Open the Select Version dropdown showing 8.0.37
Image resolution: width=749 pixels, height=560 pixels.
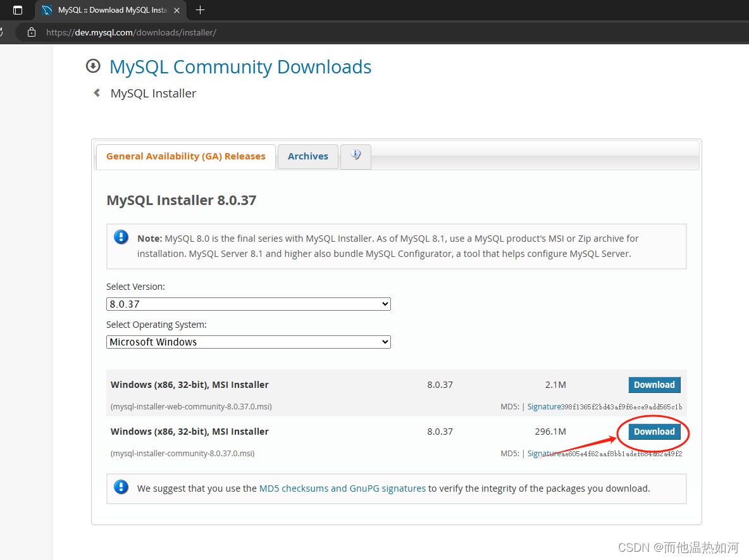tap(248, 304)
